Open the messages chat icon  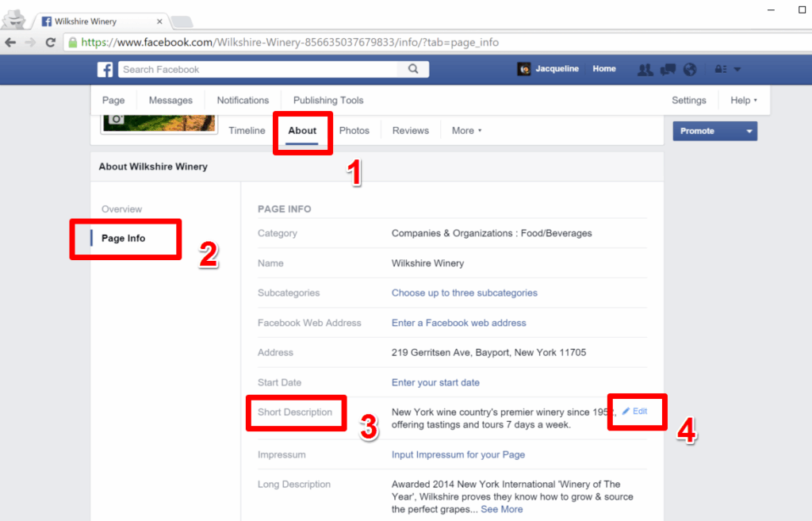(x=668, y=70)
